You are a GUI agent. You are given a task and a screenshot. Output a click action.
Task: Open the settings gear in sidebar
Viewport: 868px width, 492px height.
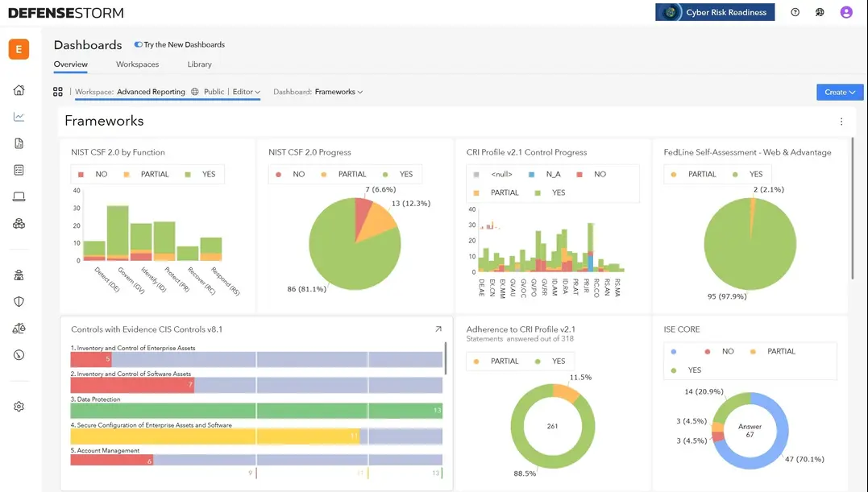(19, 407)
